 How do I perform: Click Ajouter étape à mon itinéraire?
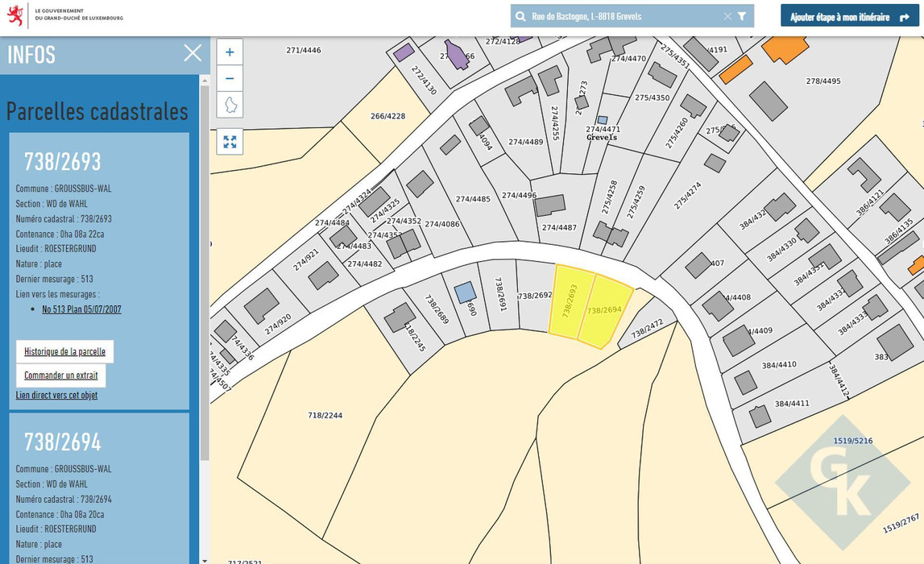849,16
